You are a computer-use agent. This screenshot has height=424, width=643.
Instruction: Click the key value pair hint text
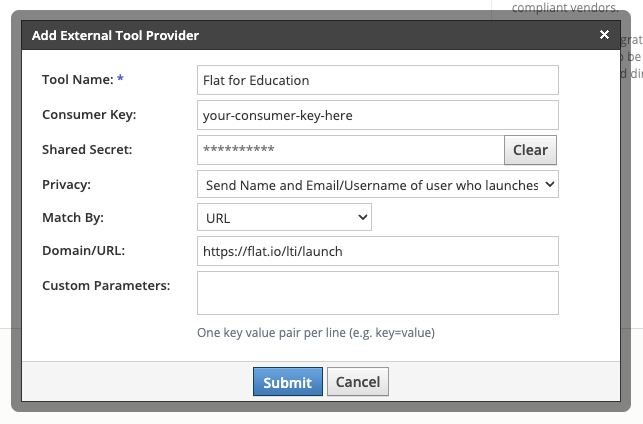(315, 332)
